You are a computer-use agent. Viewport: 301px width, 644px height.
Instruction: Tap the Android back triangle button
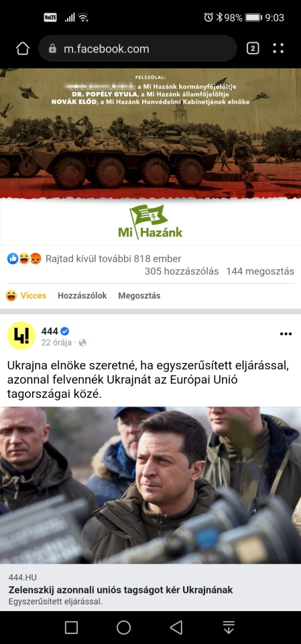click(176, 627)
